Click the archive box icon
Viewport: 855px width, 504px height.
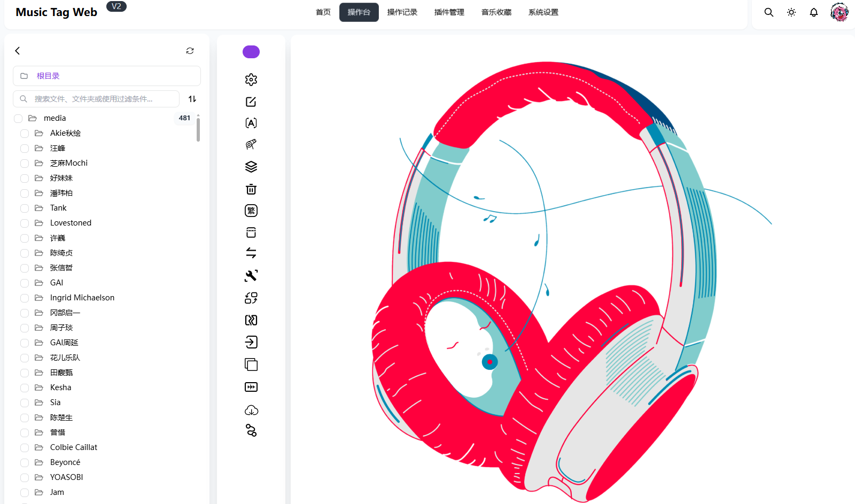point(251,232)
